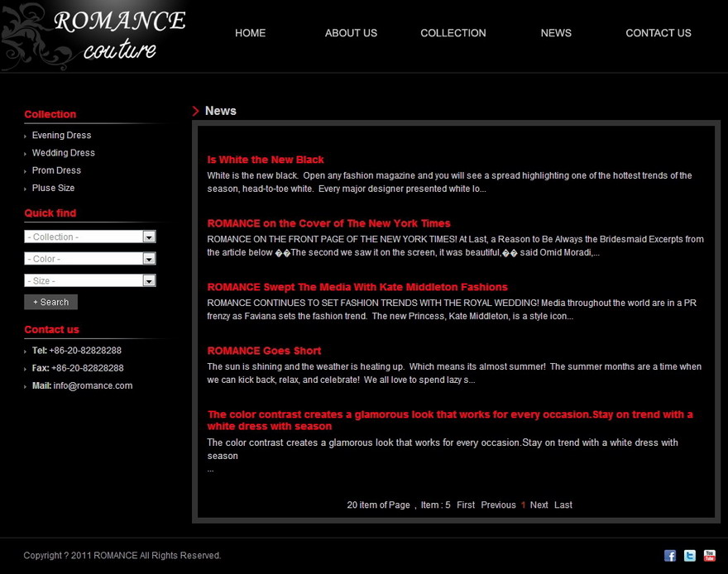
Task: Open the Facebook icon in footer
Action: click(x=669, y=556)
